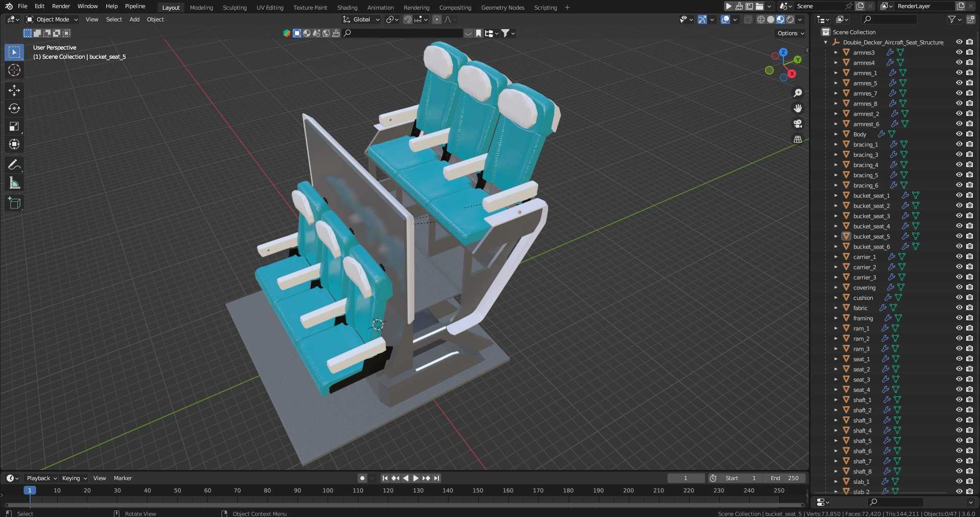Click the zoom view magnifier gizmo
This screenshot has width=980, height=517.
[x=798, y=93]
